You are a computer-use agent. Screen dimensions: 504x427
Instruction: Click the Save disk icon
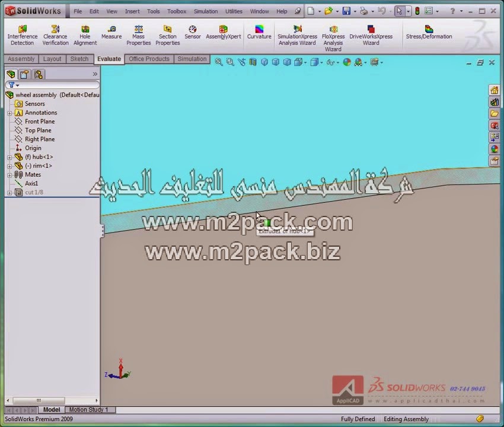pyautogui.click(x=346, y=11)
